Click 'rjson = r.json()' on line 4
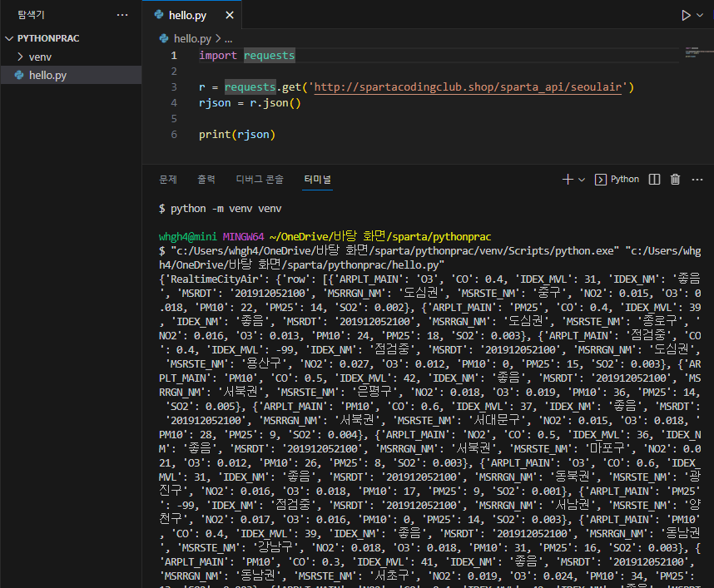 [x=250, y=103]
